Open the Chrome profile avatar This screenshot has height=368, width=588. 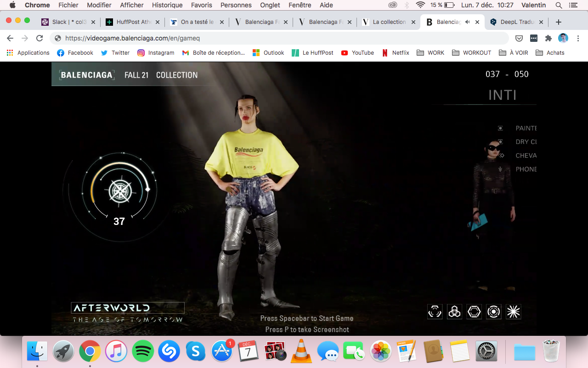click(563, 38)
